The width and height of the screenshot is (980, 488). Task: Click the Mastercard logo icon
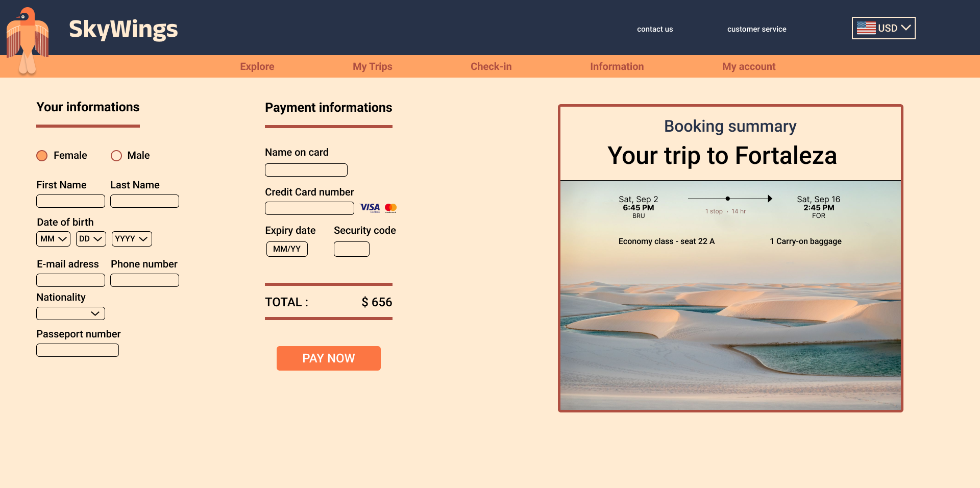391,208
